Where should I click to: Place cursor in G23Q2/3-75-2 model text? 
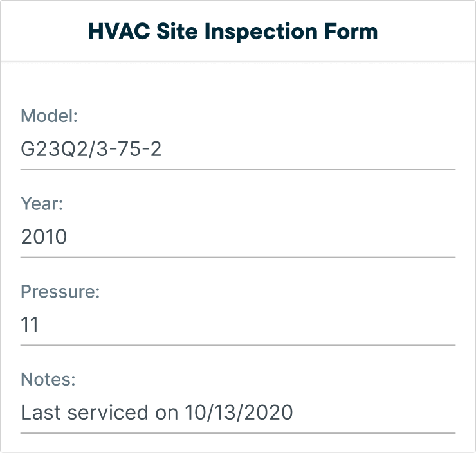coord(91,149)
